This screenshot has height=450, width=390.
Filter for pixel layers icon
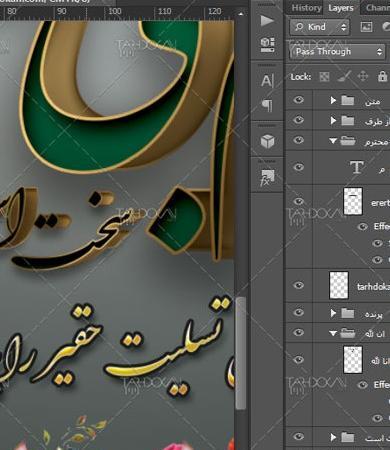click(366, 27)
